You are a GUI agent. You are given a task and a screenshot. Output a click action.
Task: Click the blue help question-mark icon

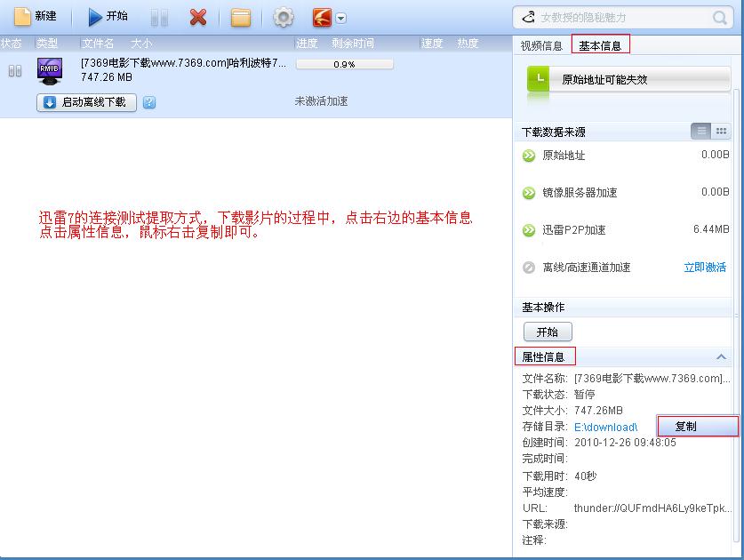tap(149, 102)
